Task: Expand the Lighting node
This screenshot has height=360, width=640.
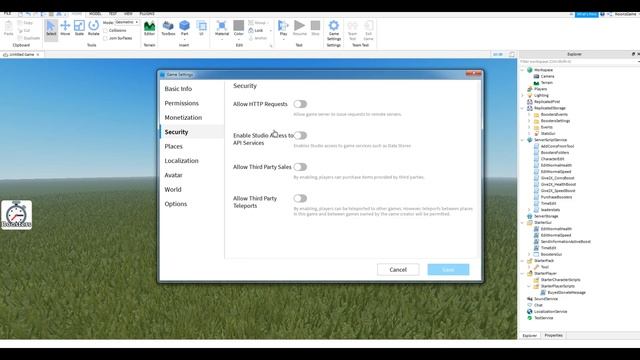Action: coord(522,96)
